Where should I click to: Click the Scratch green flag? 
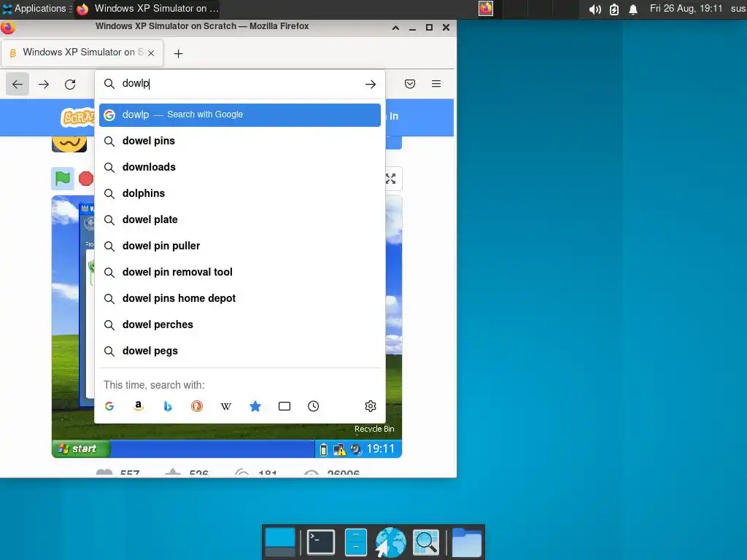[63, 179]
